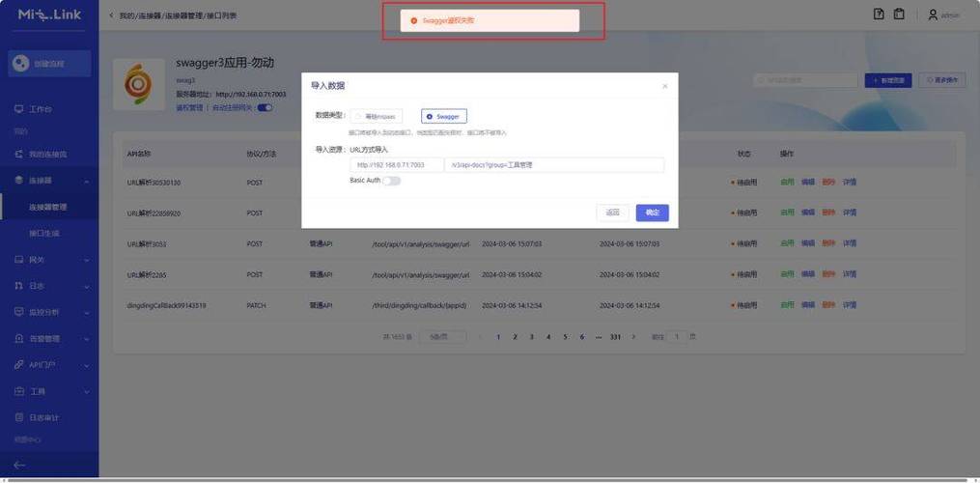The image size is (980, 483).
Task: Click the create-flow circle icon button
Action: point(20,63)
